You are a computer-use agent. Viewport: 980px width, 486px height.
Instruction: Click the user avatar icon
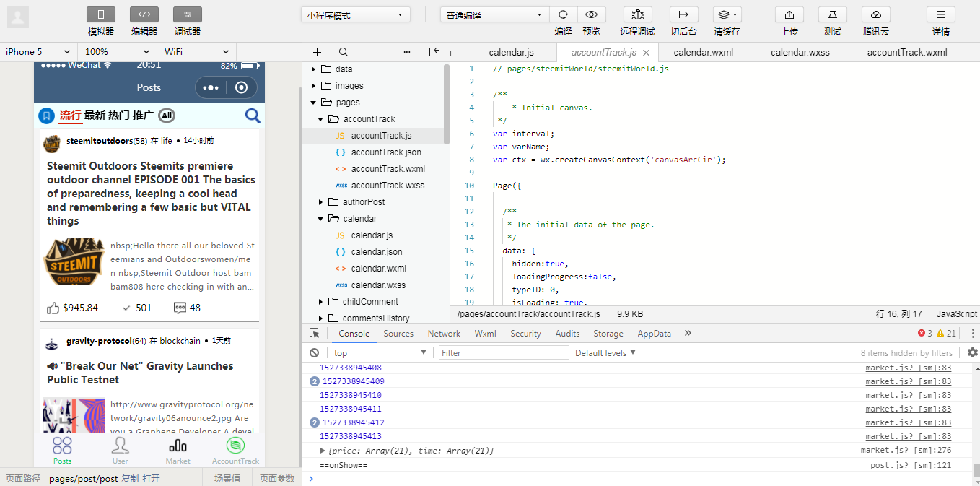click(x=18, y=17)
